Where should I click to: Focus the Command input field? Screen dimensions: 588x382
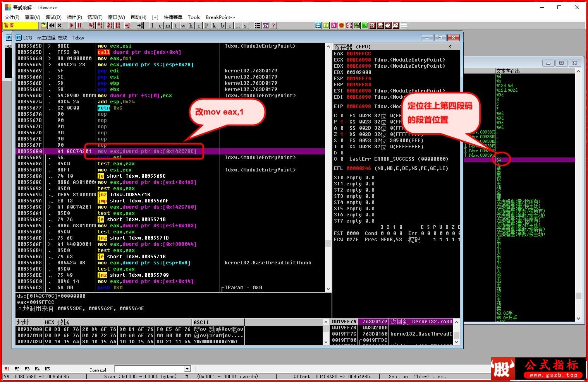150,369
